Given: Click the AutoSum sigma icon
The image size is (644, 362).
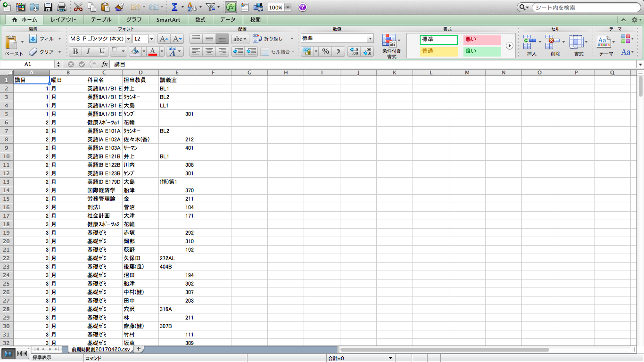Looking at the screenshot, I should (174, 7).
